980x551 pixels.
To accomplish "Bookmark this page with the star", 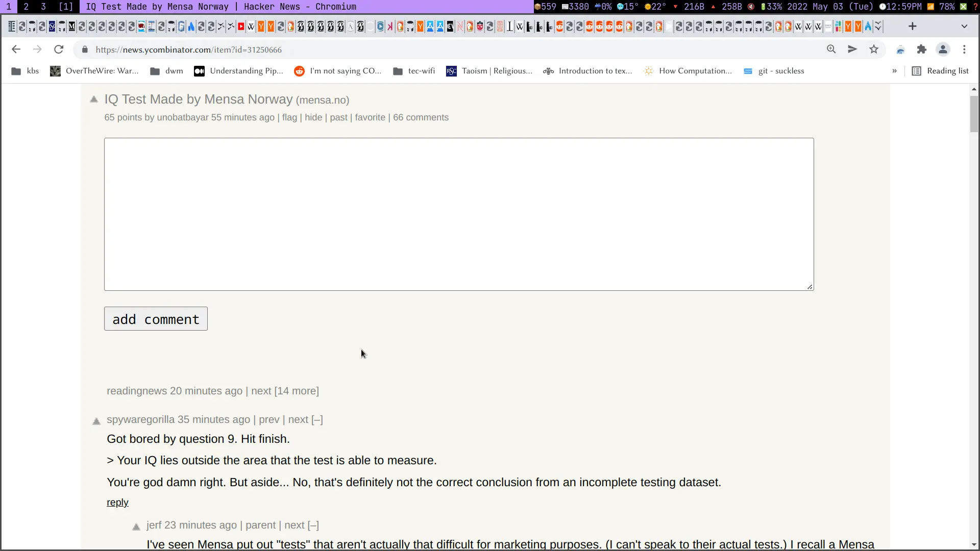I will click(874, 49).
